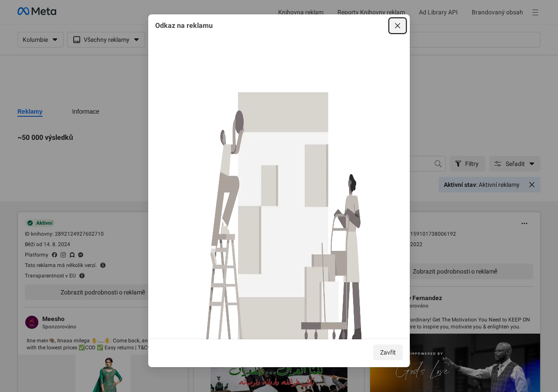Close the Odkaz na reklamu dialog with X
This screenshot has width=558, height=392.
point(397,26)
